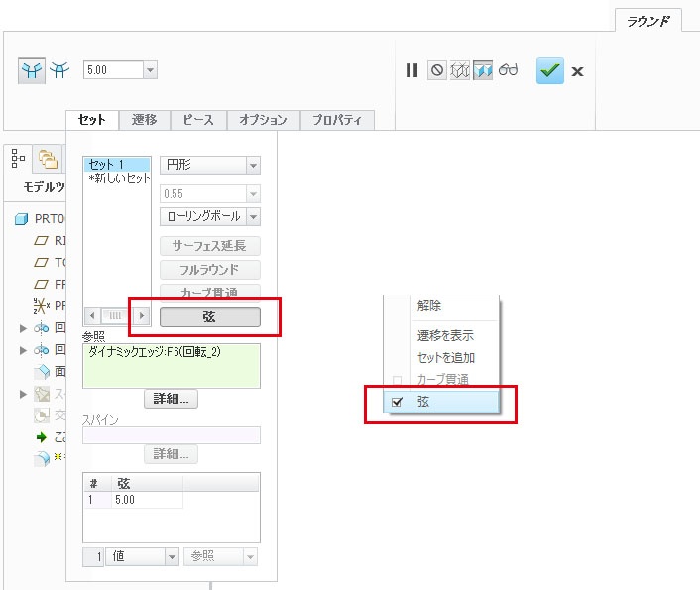700x590 pixels.
Task: Click the pause feature icon
Action: pos(411,70)
